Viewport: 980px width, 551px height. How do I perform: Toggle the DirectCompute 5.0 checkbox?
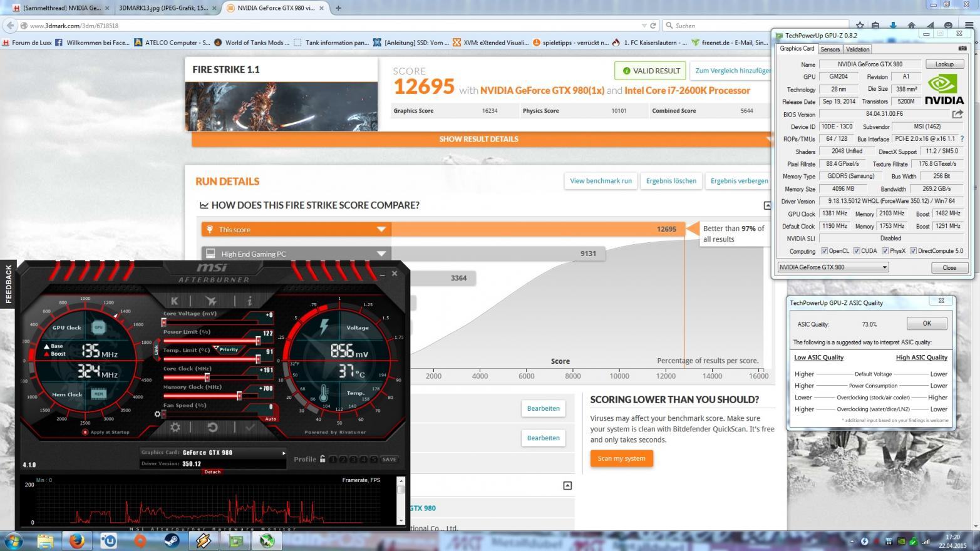click(913, 251)
